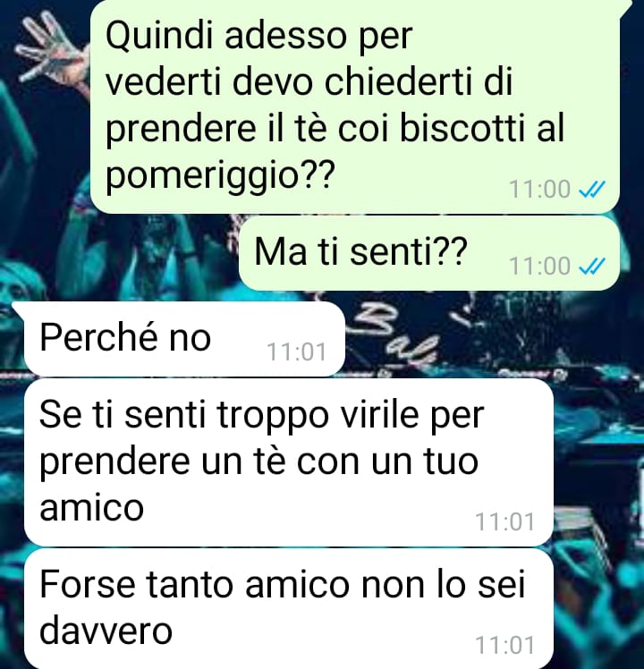Select the 'Forse tanto amico non lo sei' message
Image resolution: width=644 pixels, height=669 pixels.
[x=289, y=609]
